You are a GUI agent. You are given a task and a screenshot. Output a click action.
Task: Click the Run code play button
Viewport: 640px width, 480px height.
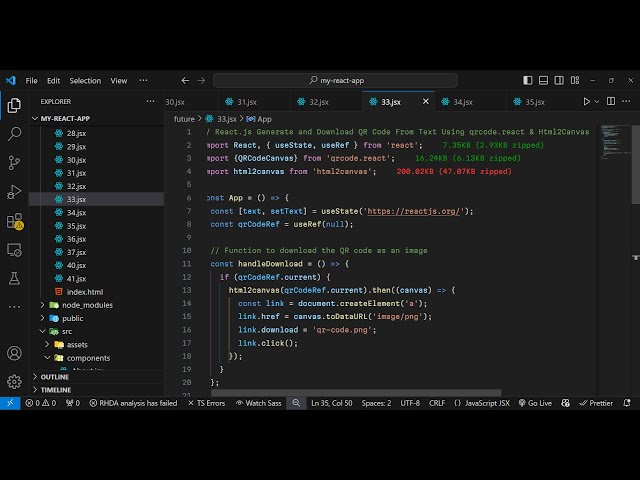587,102
